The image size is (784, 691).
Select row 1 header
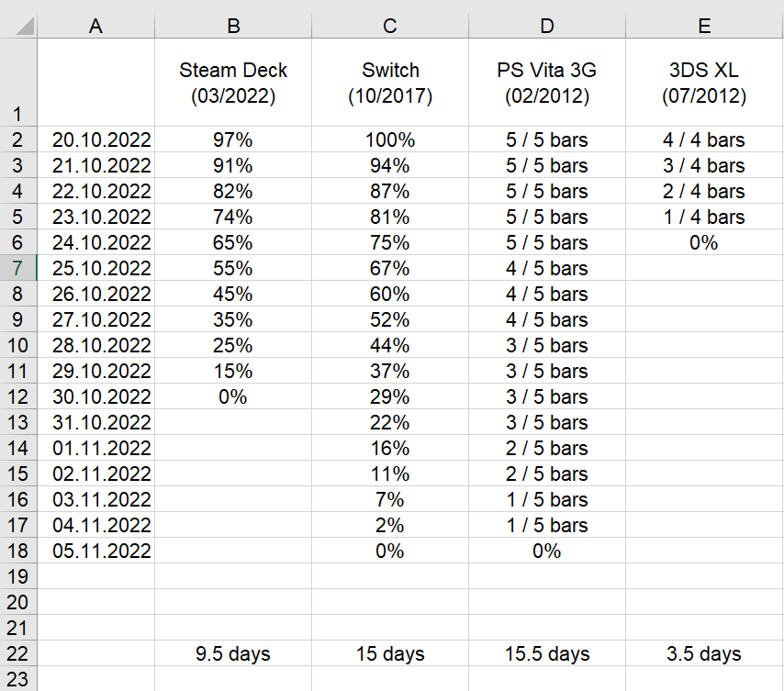(18, 82)
